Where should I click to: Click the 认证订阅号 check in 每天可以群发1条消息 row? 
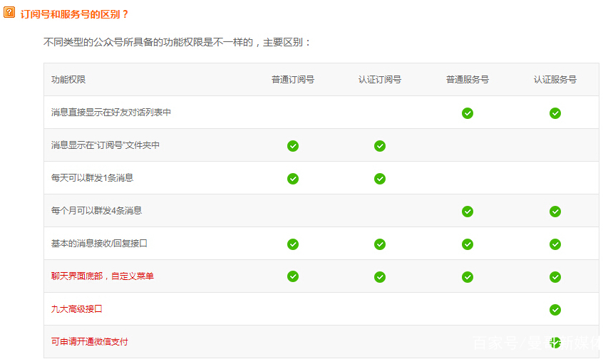tap(380, 179)
